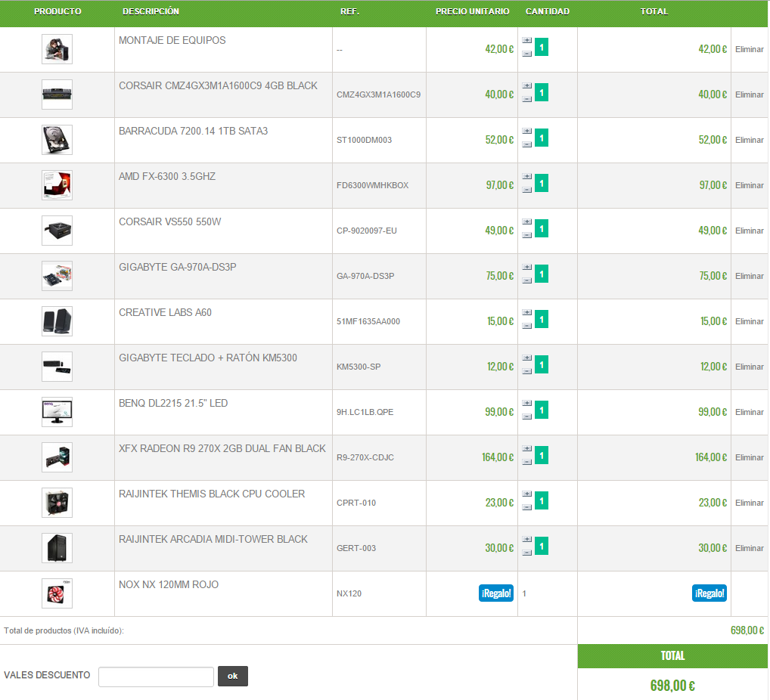Viewport: 770px width, 700px height.
Task: Add one more RAIJINTEK THEMIS CPU cooler
Action: tap(527, 494)
